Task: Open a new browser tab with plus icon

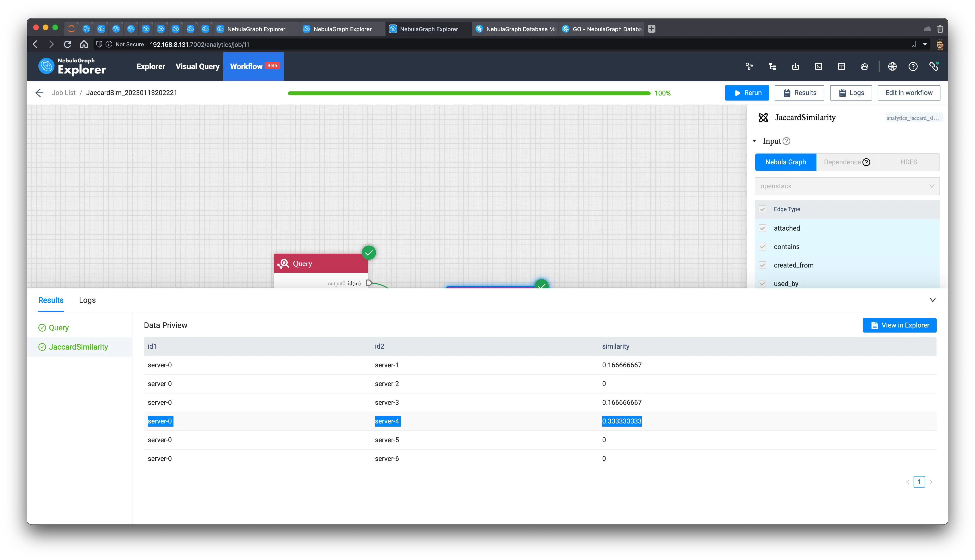Action: click(651, 29)
